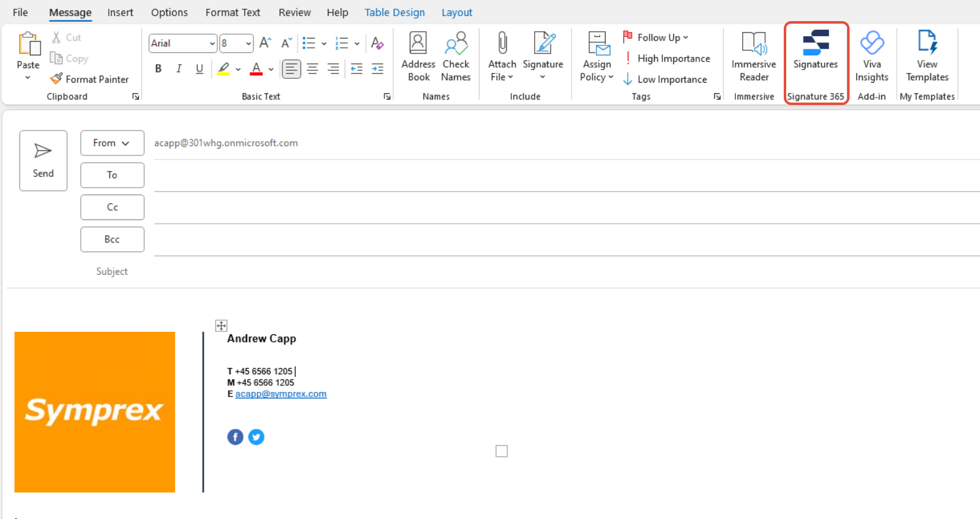The height and width of the screenshot is (519, 980).
Task: Mark message as High Importance
Action: click(667, 58)
